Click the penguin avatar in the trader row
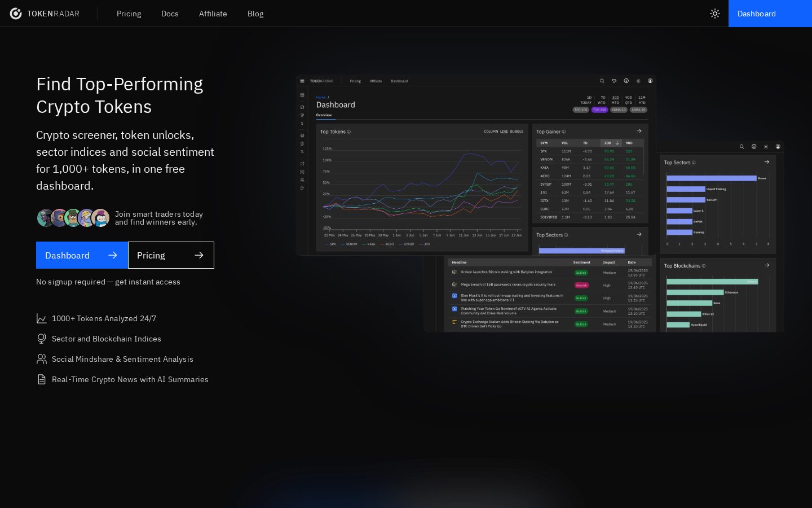 (100, 218)
